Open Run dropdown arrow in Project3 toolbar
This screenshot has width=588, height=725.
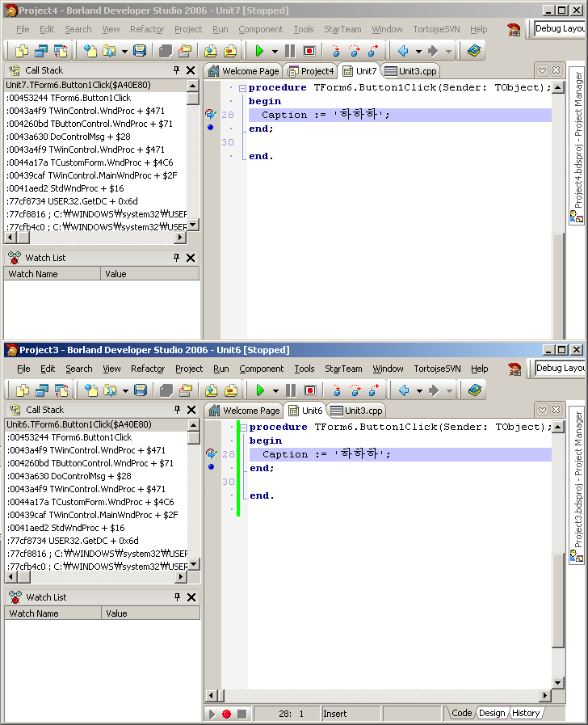point(275,391)
